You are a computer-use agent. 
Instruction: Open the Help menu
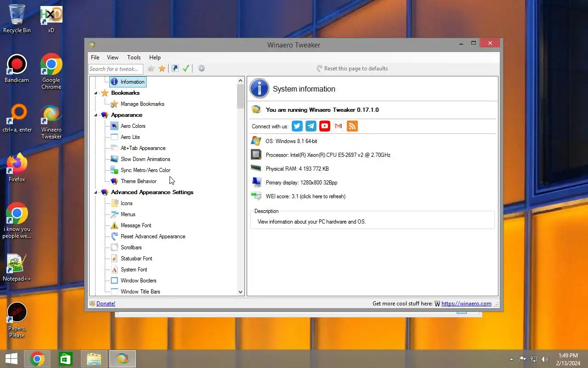coord(155,57)
